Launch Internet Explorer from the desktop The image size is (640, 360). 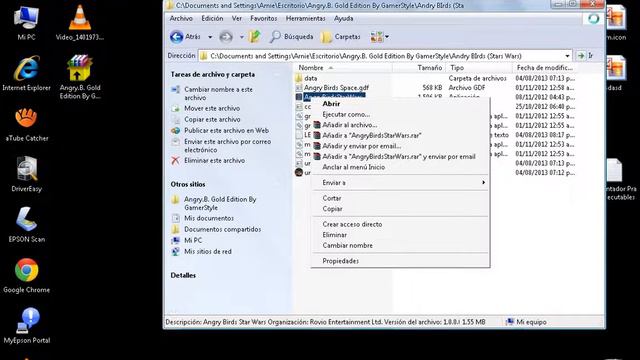pyautogui.click(x=26, y=73)
